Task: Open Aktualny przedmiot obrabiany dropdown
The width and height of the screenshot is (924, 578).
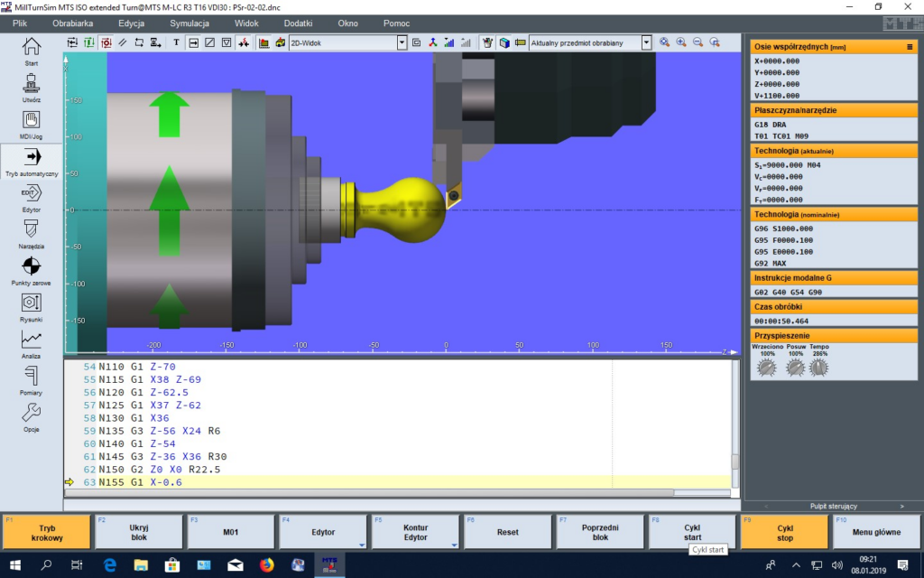Action: (x=646, y=42)
